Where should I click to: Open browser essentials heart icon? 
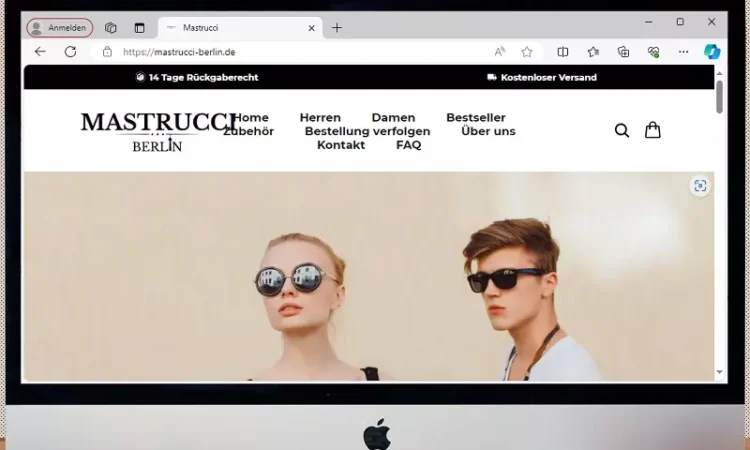pyautogui.click(x=653, y=52)
